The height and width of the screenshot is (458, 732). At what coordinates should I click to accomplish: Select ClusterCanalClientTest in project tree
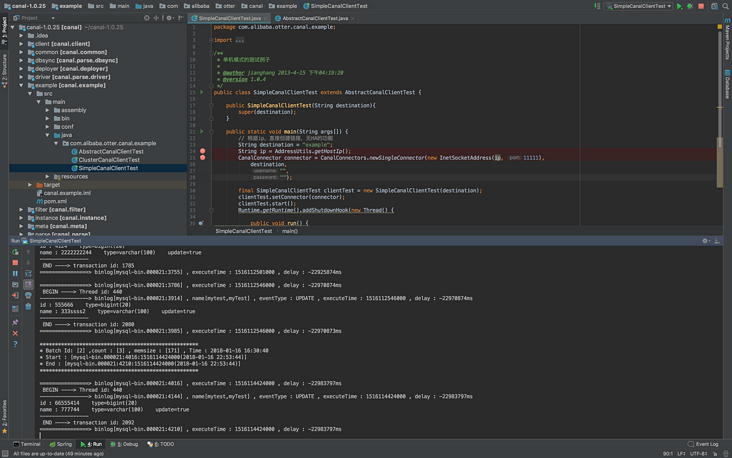coord(108,160)
